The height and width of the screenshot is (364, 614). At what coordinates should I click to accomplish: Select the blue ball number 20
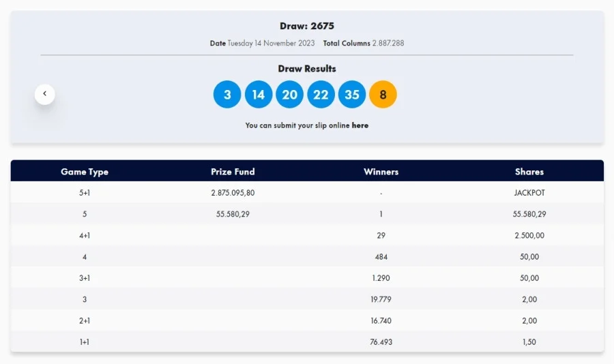click(289, 94)
